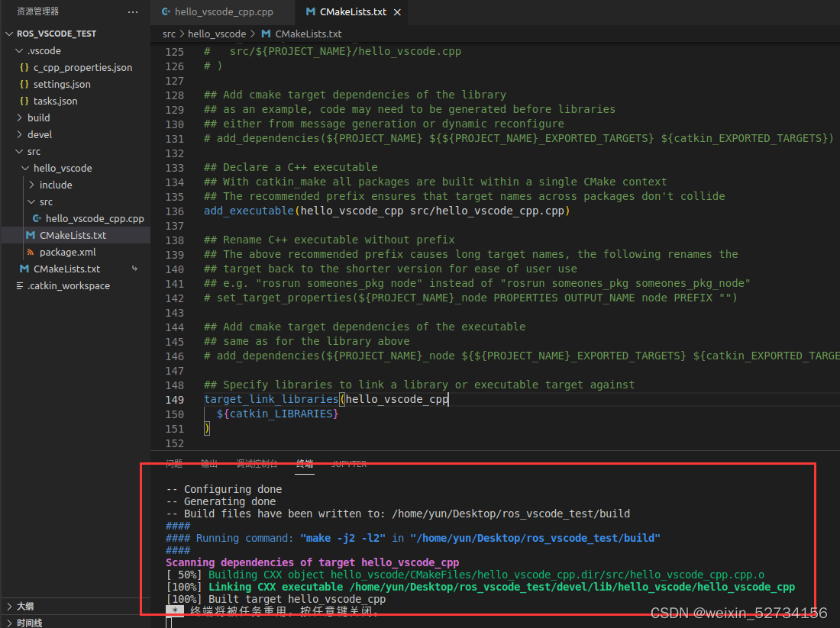
Task: Expand the devel folder
Action: point(40,134)
